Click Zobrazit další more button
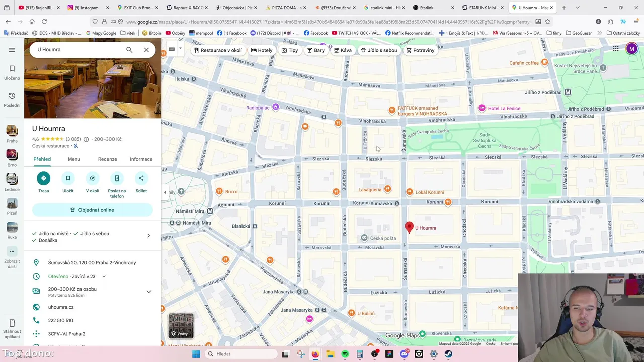The width and height of the screenshot is (644, 362). click(12, 251)
